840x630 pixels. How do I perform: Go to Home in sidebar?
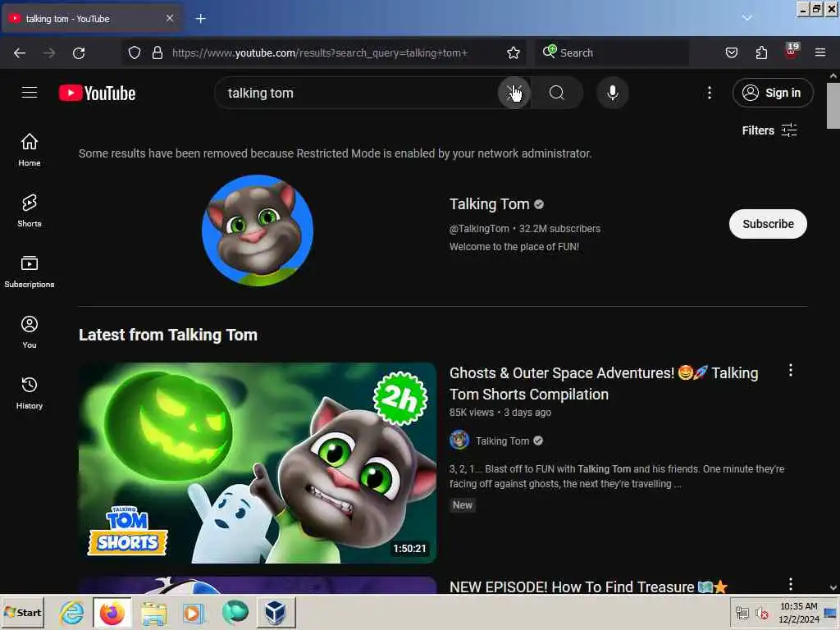click(x=30, y=149)
